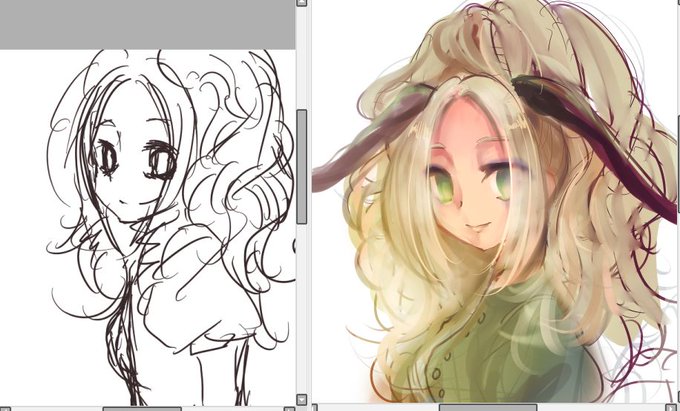Grab the left sketch canvas vertical scrollbar thumb
680x411 pixels.
(x=302, y=167)
